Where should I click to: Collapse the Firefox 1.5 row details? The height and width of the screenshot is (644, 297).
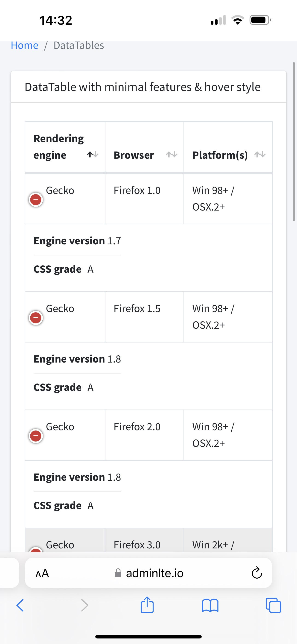click(36, 317)
